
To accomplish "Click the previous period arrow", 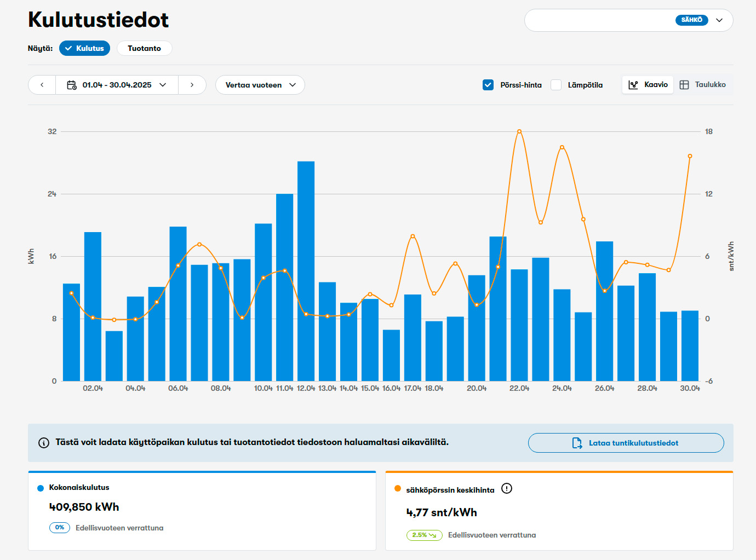I will 42,85.
